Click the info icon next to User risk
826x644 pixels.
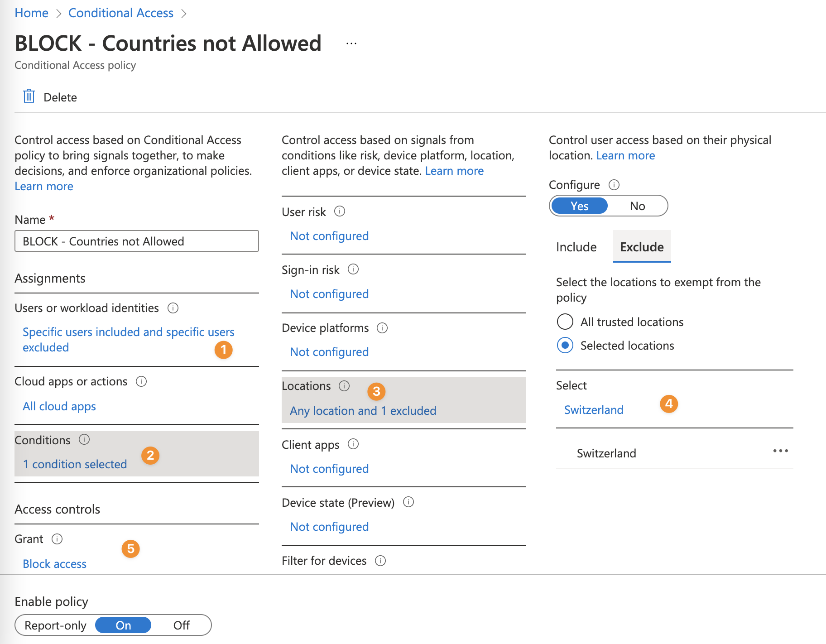340,211
